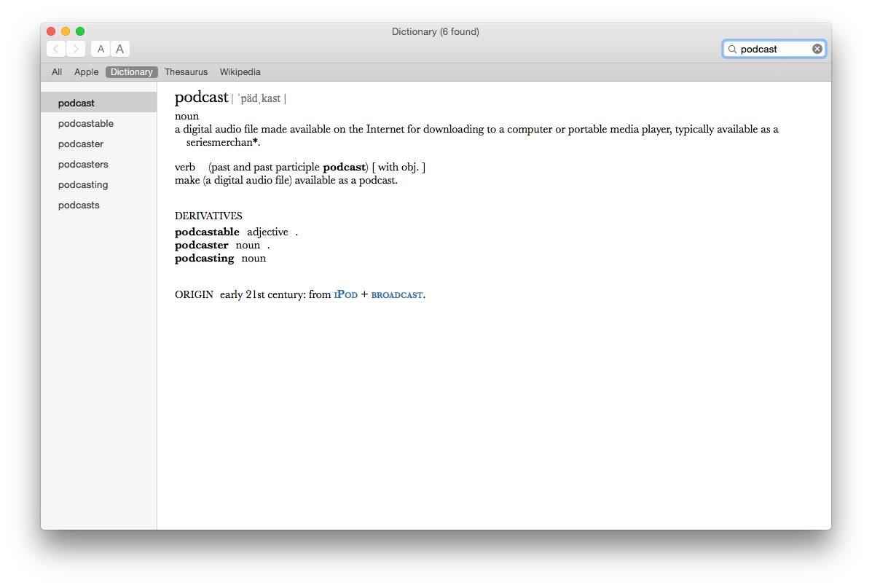Click the bold podcaster derivative word
872x588 pixels.
click(x=201, y=246)
